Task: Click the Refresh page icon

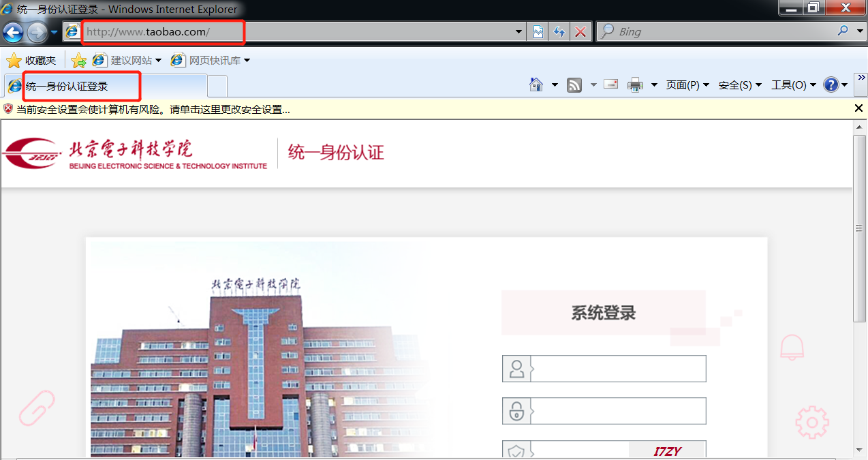Action: point(559,32)
